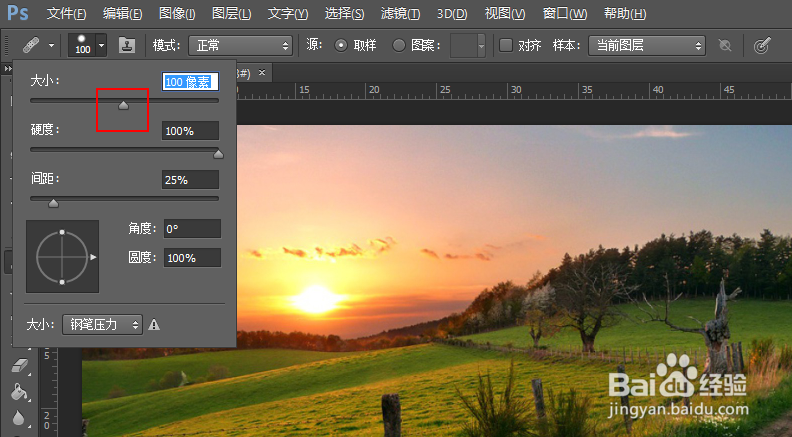The width and height of the screenshot is (792, 437).
Task: Open the 选择(S) menu
Action: [x=344, y=14]
